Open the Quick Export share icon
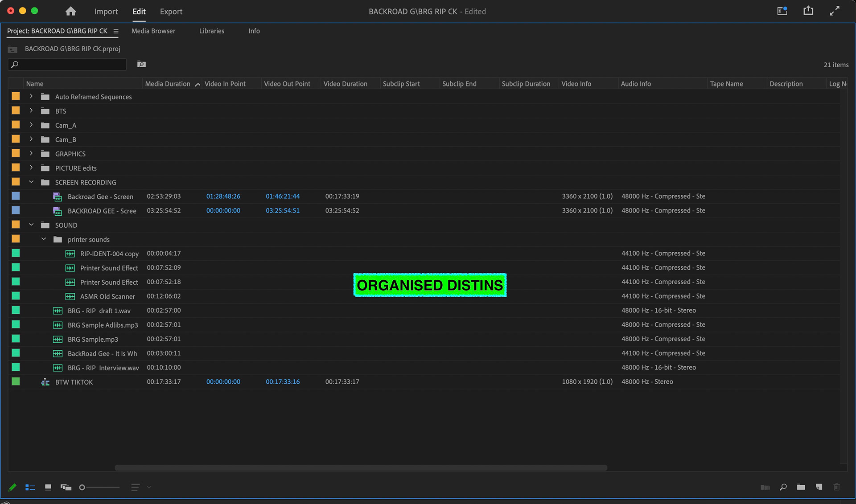The image size is (856, 504). (x=808, y=11)
